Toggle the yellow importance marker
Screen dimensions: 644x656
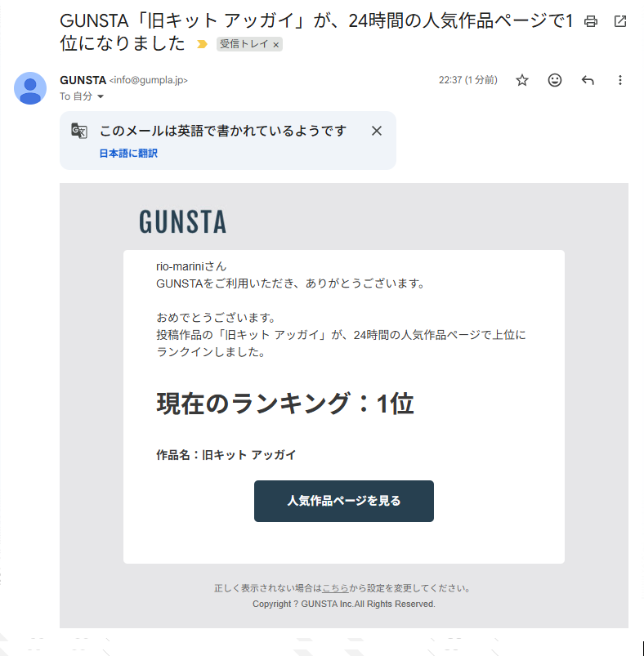coord(202,44)
